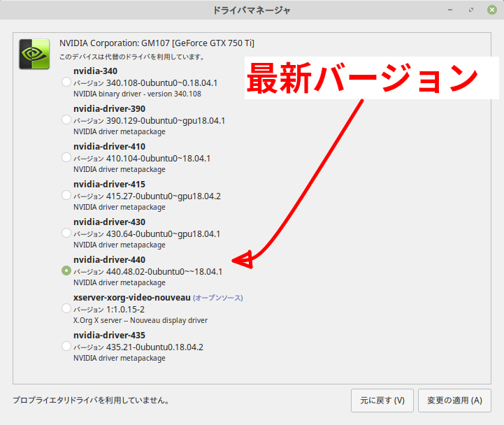Select the nvidia-driver-430 radio option
Viewport: 504px width, 425px height.
66,233
